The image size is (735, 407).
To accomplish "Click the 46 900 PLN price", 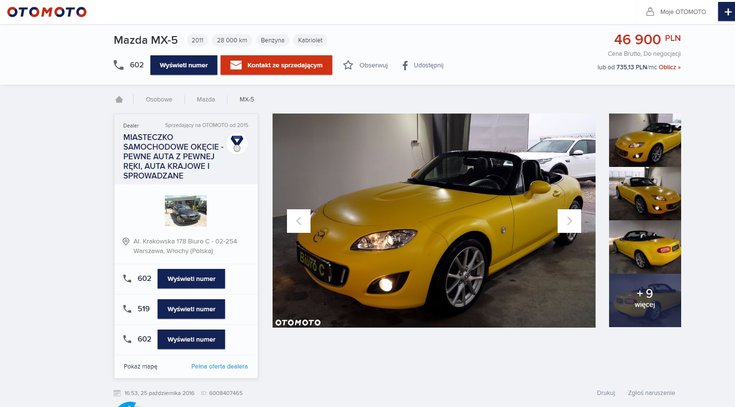I will pyautogui.click(x=647, y=39).
